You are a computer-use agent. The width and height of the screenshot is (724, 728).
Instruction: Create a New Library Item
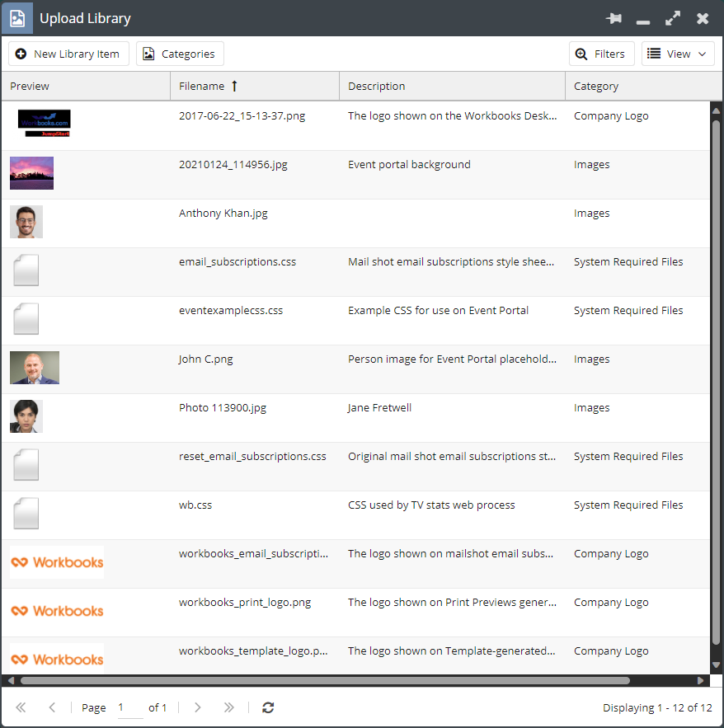[68, 54]
